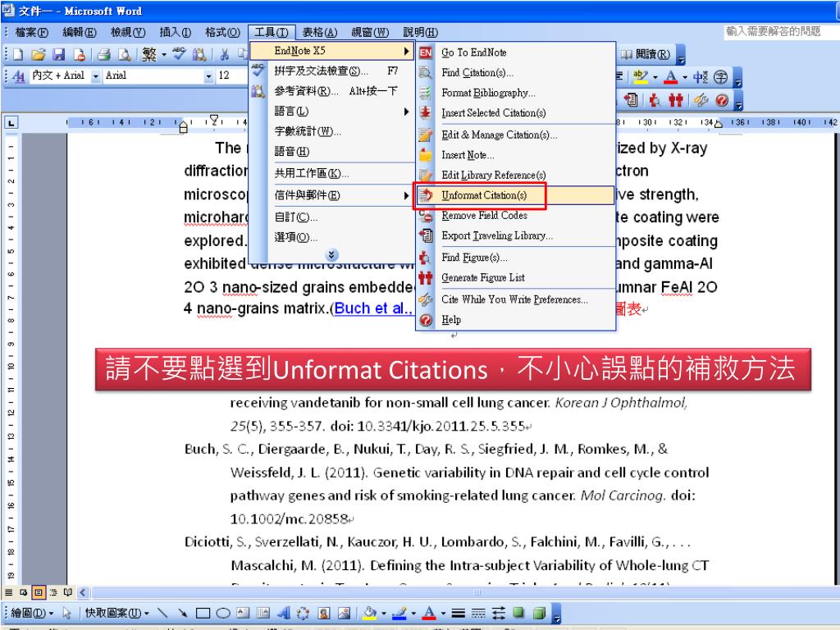Select Edit & Manage Citation(s)
Screen dimensions: 840x630
tap(516, 135)
